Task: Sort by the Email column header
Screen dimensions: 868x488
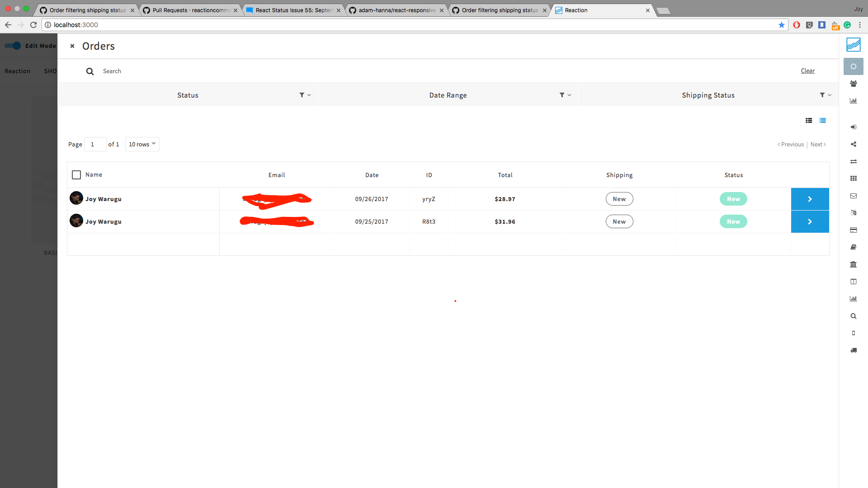Action: [x=277, y=175]
